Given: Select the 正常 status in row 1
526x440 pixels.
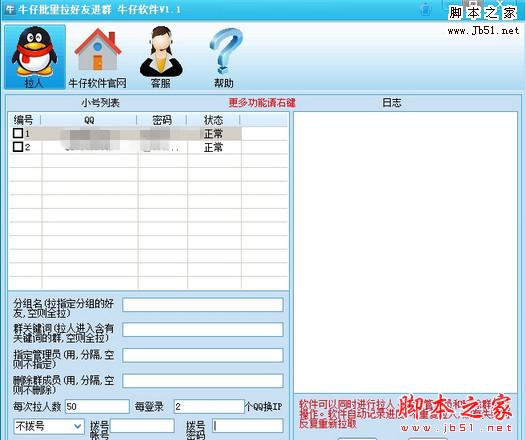Looking at the screenshot, I should pos(214,133).
